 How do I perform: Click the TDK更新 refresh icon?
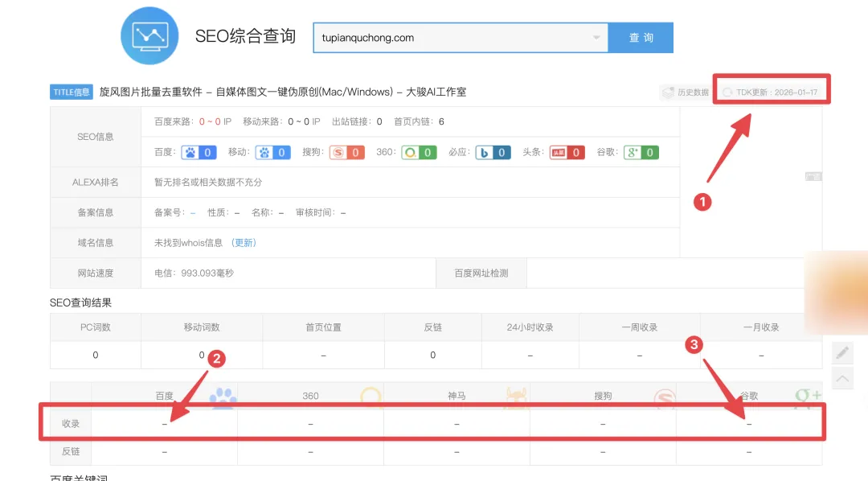click(727, 92)
